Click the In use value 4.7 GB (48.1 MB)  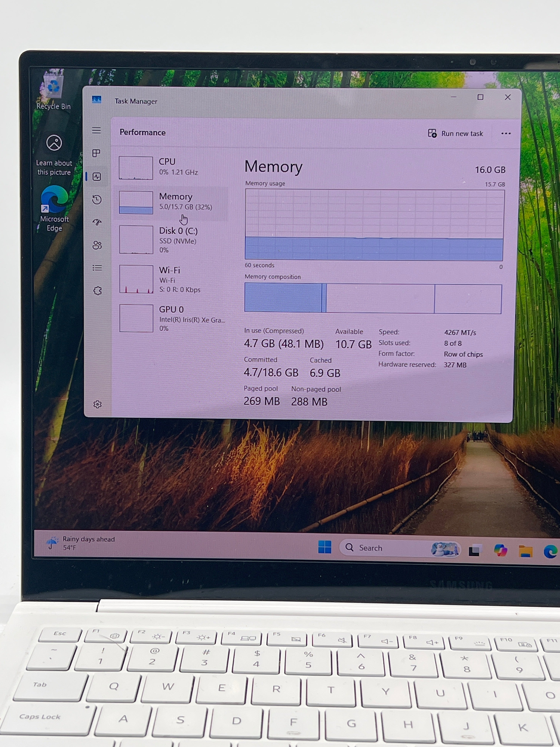pyautogui.click(x=284, y=344)
